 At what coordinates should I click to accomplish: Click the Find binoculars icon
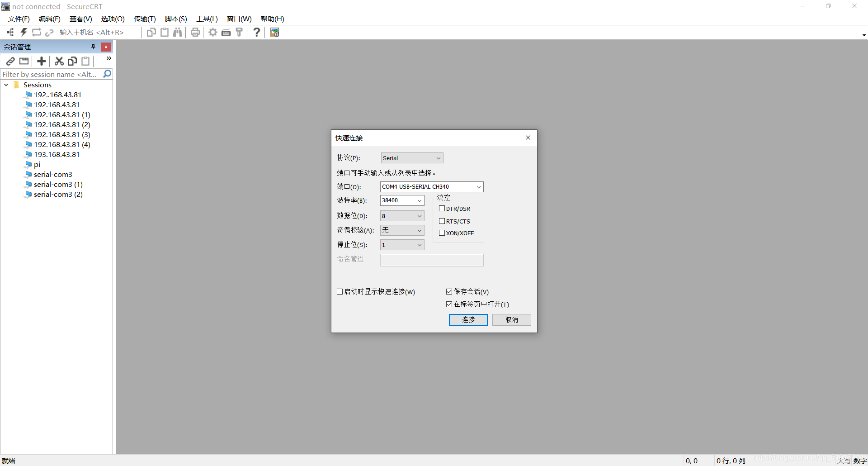coord(178,32)
